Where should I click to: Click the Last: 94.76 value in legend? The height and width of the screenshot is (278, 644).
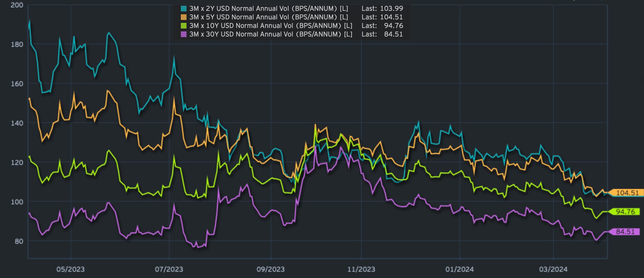coord(382,26)
